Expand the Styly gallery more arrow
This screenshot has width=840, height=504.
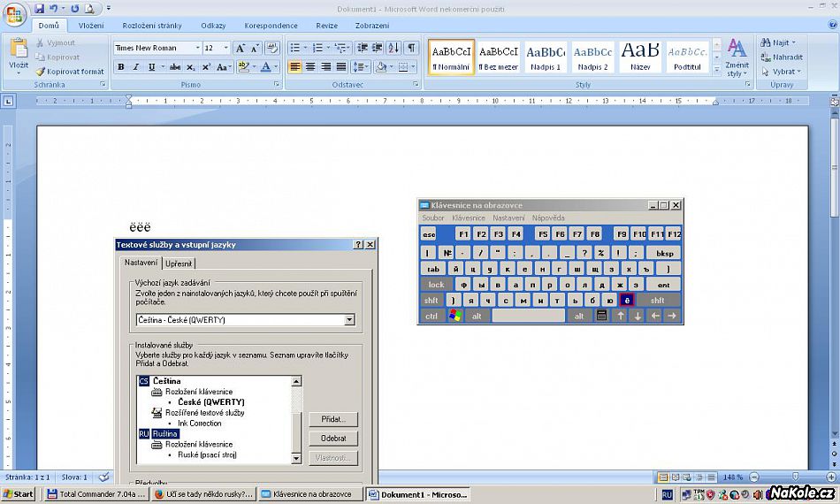(717, 69)
